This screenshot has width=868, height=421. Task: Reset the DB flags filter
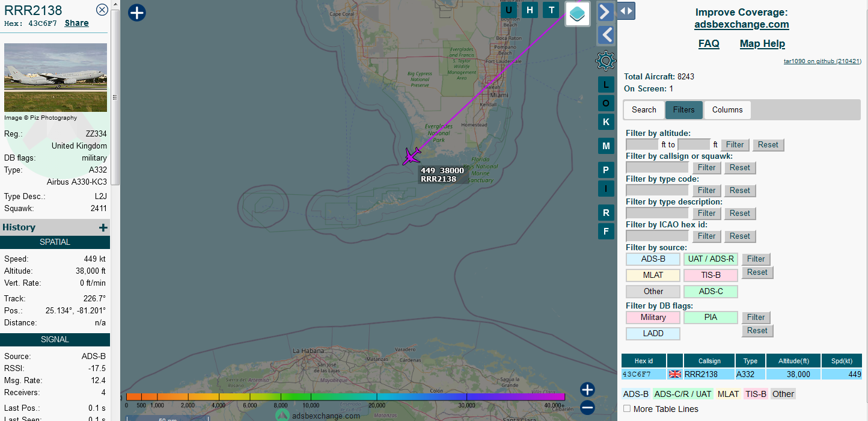757,331
